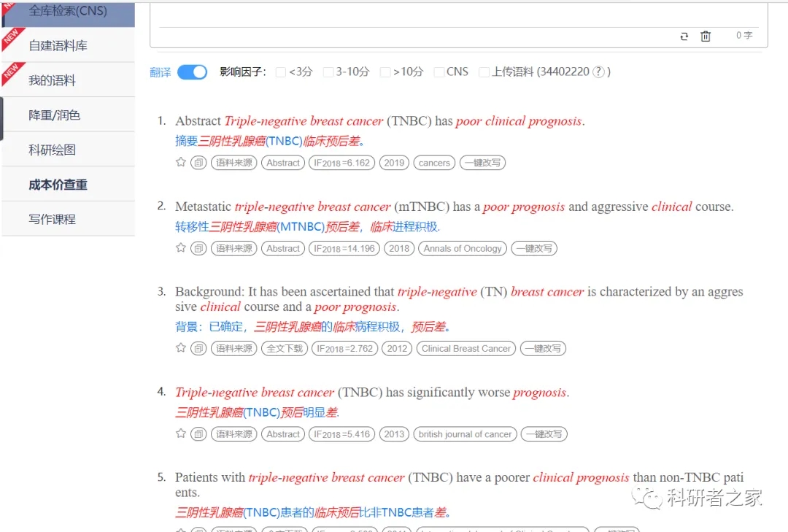The width and height of the screenshot is (788, 532).
Task: Click 一键改写 for result 3
Action: (x=544, y=349)
